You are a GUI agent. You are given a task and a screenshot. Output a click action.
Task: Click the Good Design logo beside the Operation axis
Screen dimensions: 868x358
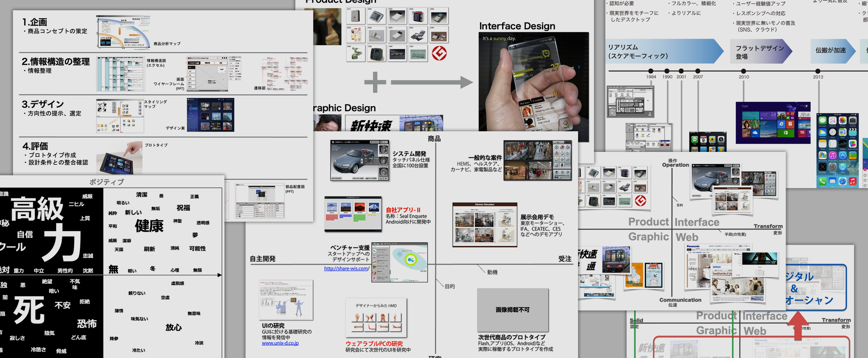tap(640, 201)
